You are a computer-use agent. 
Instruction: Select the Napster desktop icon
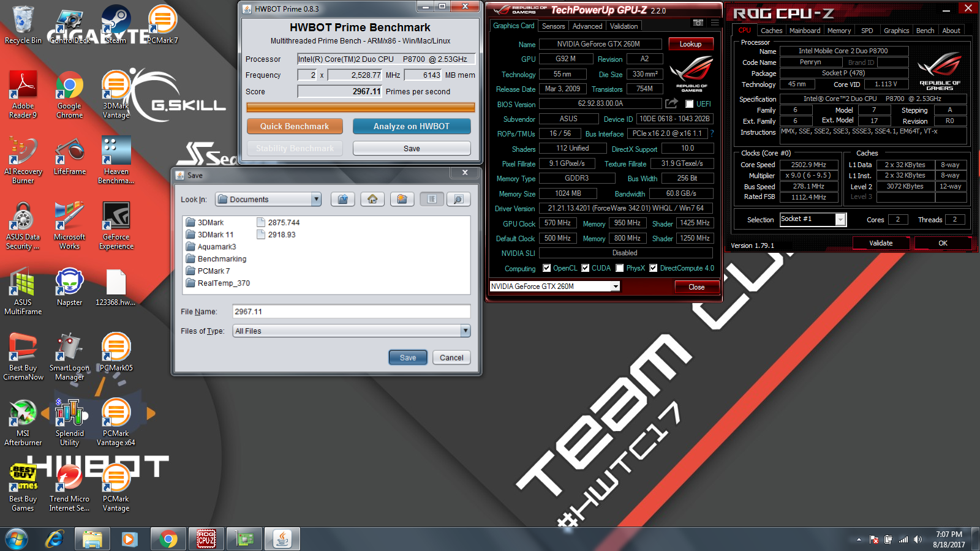click(69, 287)
